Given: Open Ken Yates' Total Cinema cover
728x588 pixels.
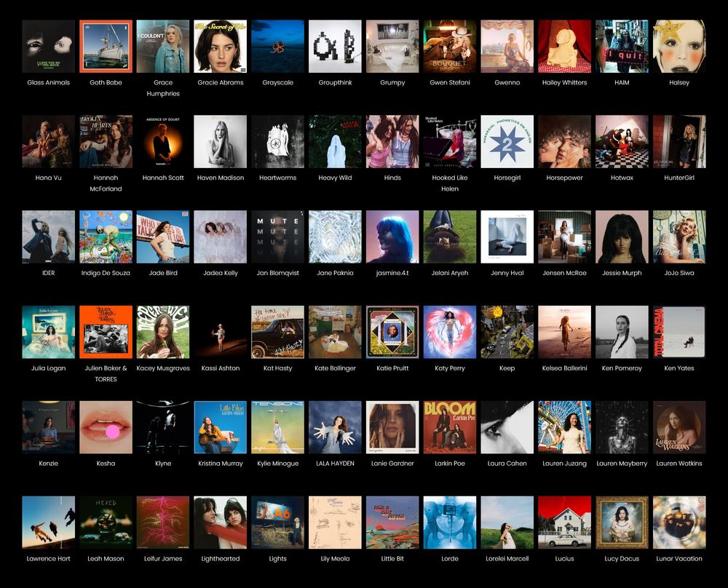Looking at the screenshot, I should 679,332.
